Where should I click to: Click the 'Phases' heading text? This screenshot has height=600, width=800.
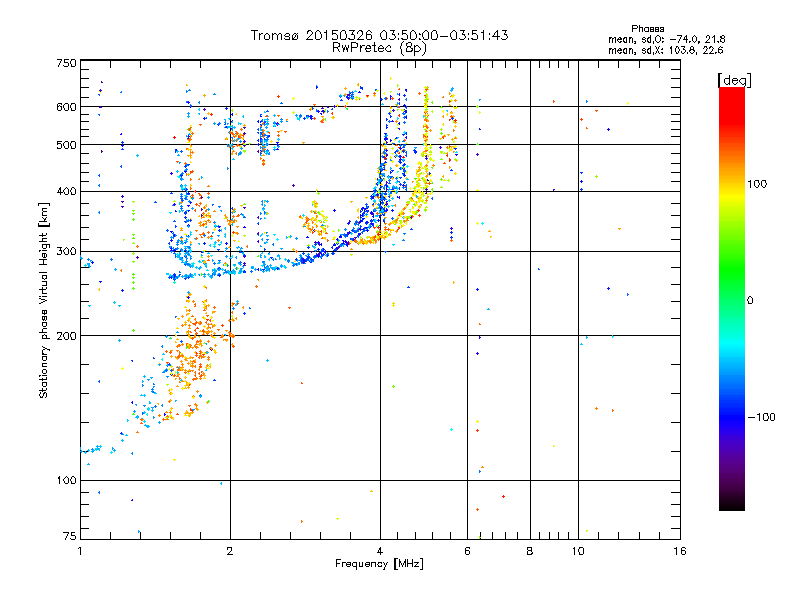pos(647,29)
